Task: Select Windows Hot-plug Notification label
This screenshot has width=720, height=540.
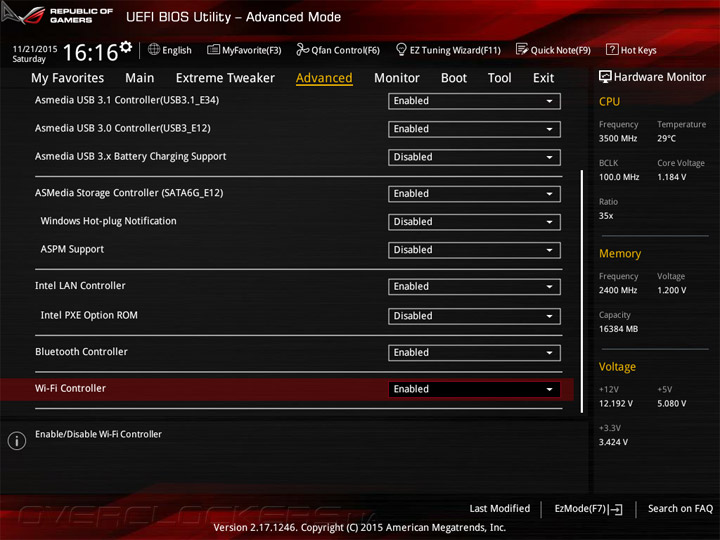Action: (108, 221)
